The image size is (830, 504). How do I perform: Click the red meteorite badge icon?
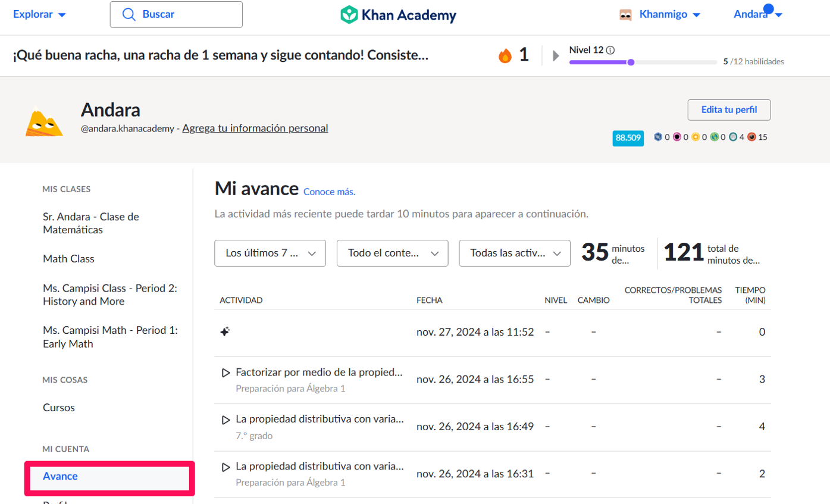tap(752, 137)
